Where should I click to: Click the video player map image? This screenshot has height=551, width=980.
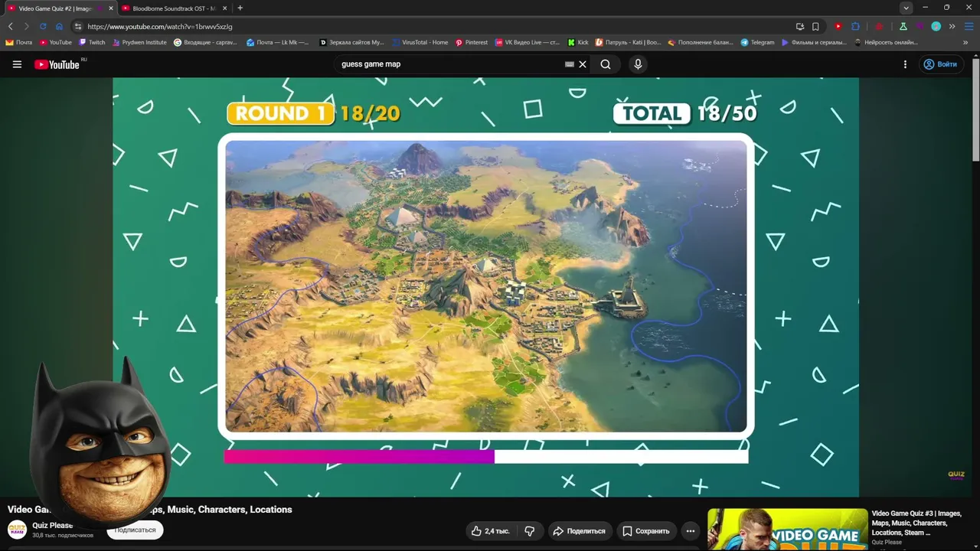click(486, 286)
